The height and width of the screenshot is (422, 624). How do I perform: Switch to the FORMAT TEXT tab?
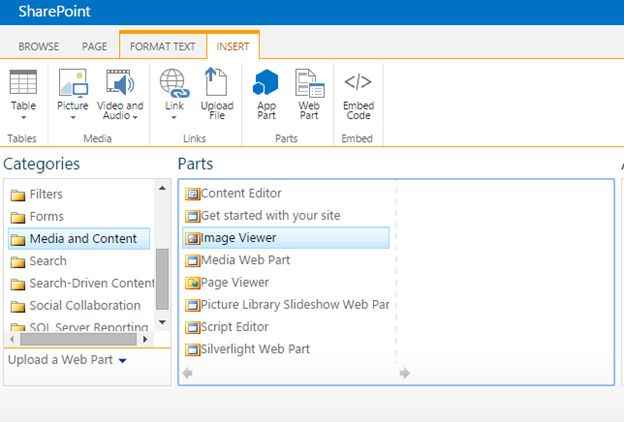click(x=162, y=47)
